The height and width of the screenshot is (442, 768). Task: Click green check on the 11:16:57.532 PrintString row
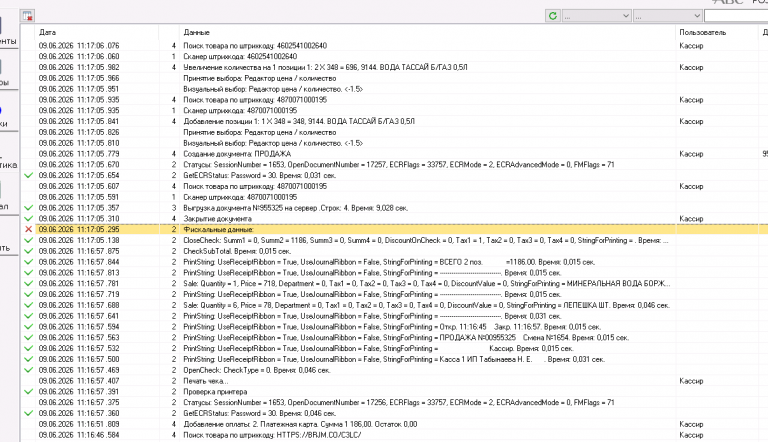28,348
